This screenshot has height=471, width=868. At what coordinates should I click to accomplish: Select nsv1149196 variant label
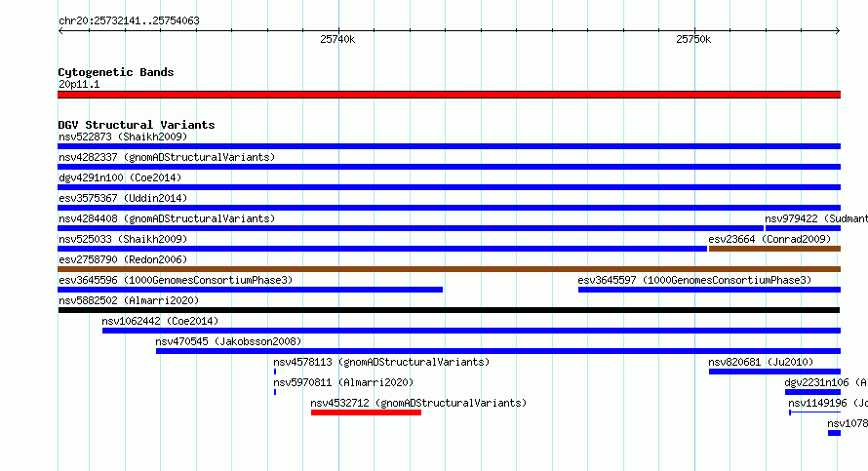pyautogui.click(x=828, y=403)
